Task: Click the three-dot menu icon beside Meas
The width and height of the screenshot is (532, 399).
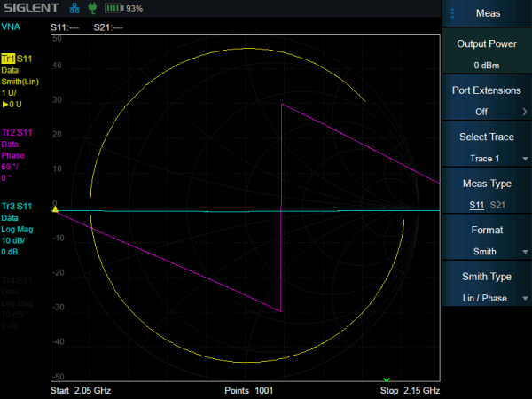Action: point(452,13)
